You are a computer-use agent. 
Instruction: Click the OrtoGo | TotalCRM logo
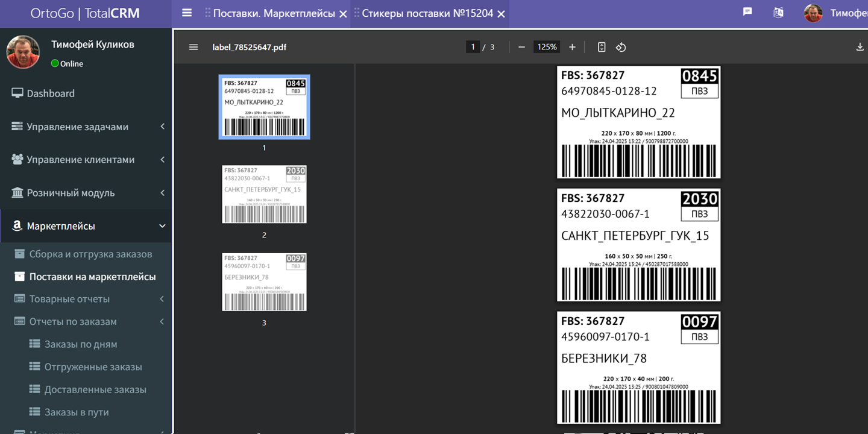[x=85, y=13]
